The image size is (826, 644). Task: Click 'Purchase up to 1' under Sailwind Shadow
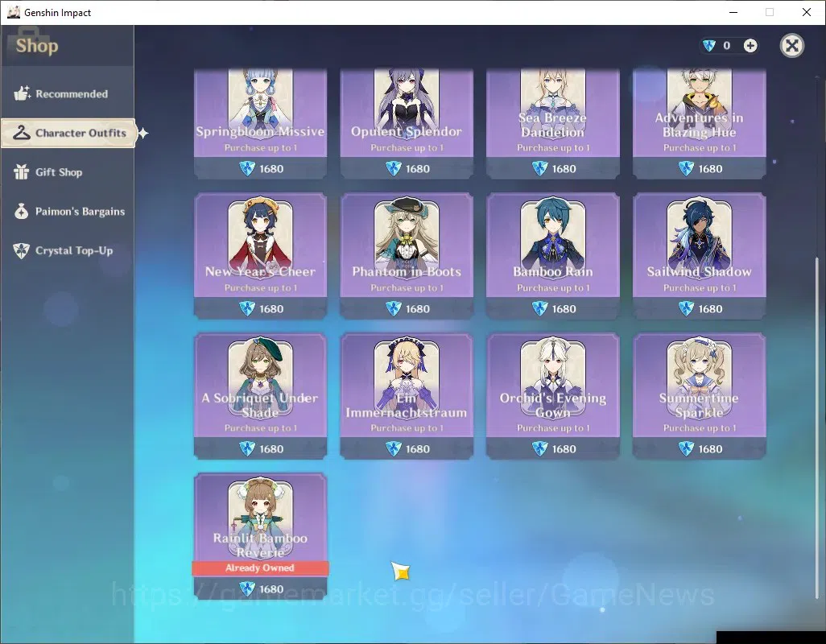coord(699,287)
